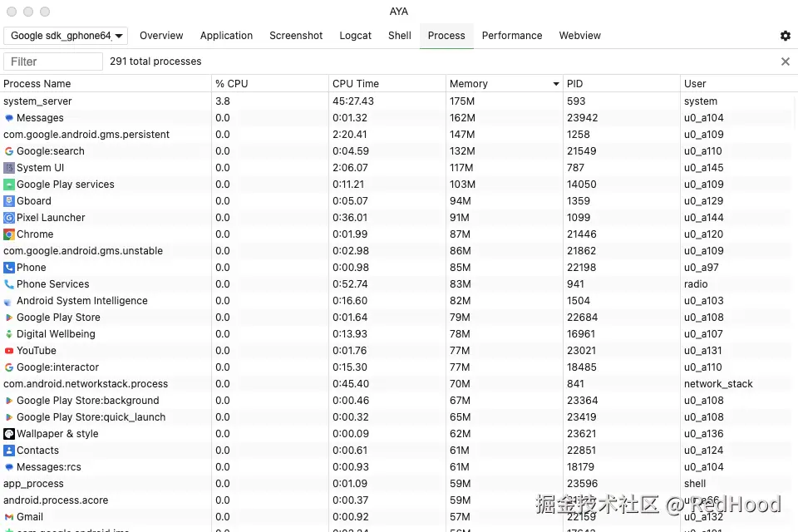Click the shell user cell
The image size is (798, 532).
[695, 484]
